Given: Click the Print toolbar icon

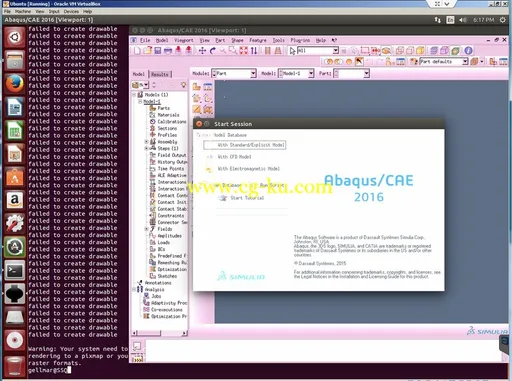Looking at the screenshot, I should pyautogui.click(x=168, y=51).
